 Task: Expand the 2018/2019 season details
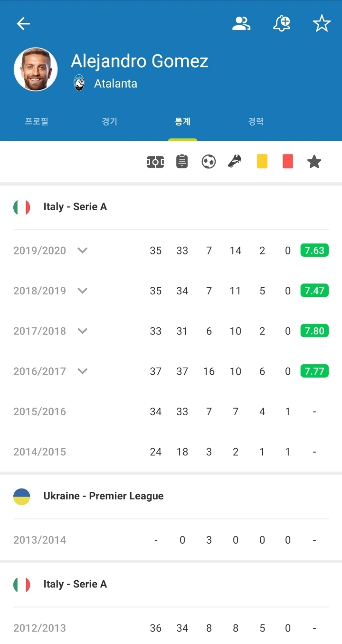pyautogui.click(x=83, y=291)
